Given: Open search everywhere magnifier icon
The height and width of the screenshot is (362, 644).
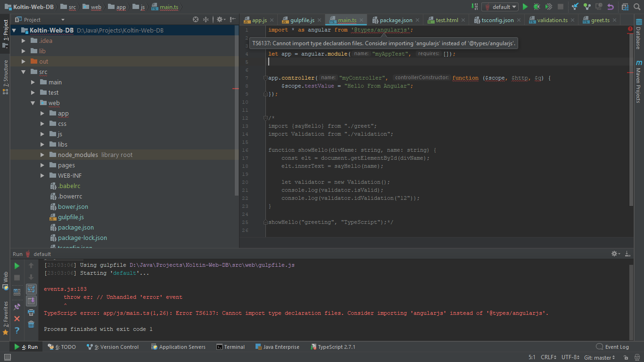Looking at the screenshot, I should coord(637,7).
